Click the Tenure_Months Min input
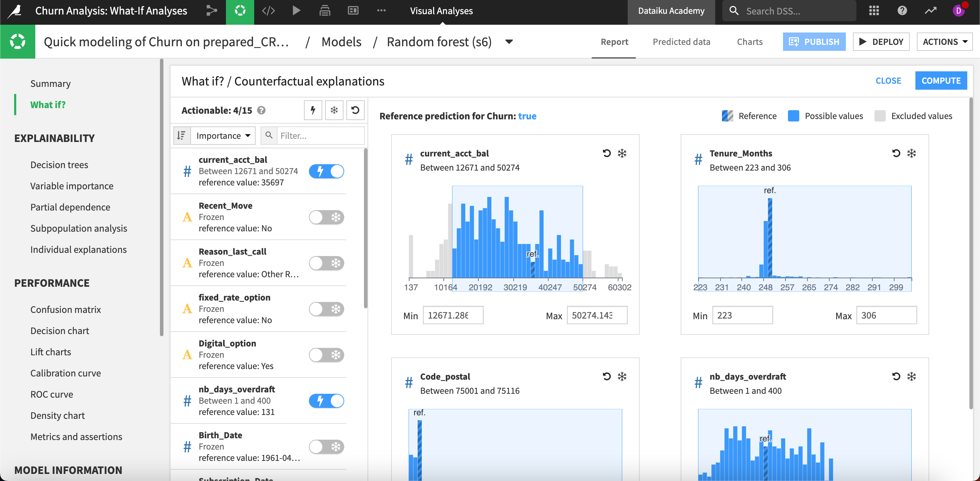 click(743, 315)
